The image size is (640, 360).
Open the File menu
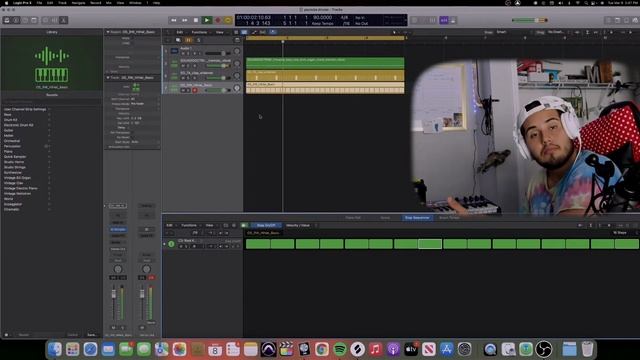(39, 3)
